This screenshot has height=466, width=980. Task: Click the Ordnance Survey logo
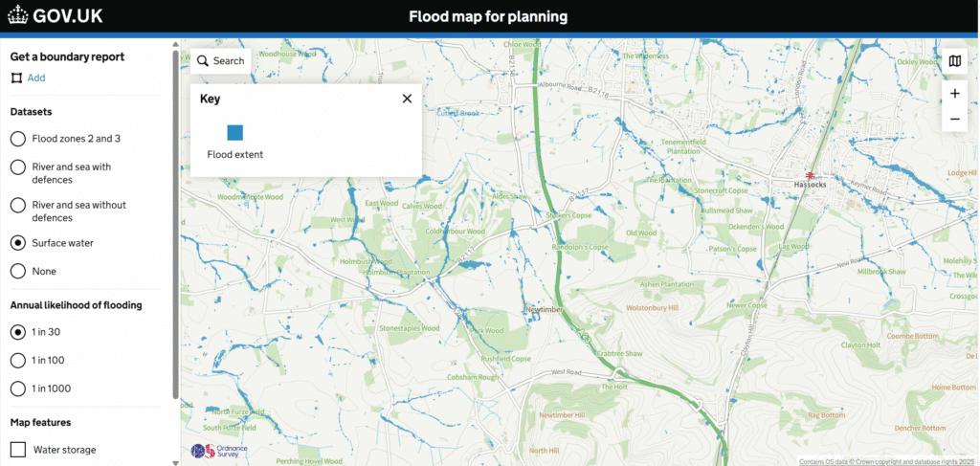pyautogui.click(x=218, y=450)
